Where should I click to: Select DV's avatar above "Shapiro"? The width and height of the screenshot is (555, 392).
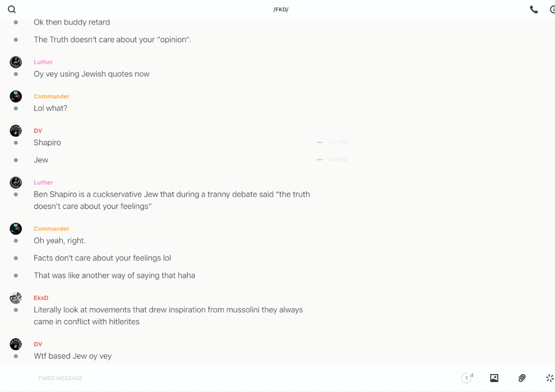click(x=16, y=130)
